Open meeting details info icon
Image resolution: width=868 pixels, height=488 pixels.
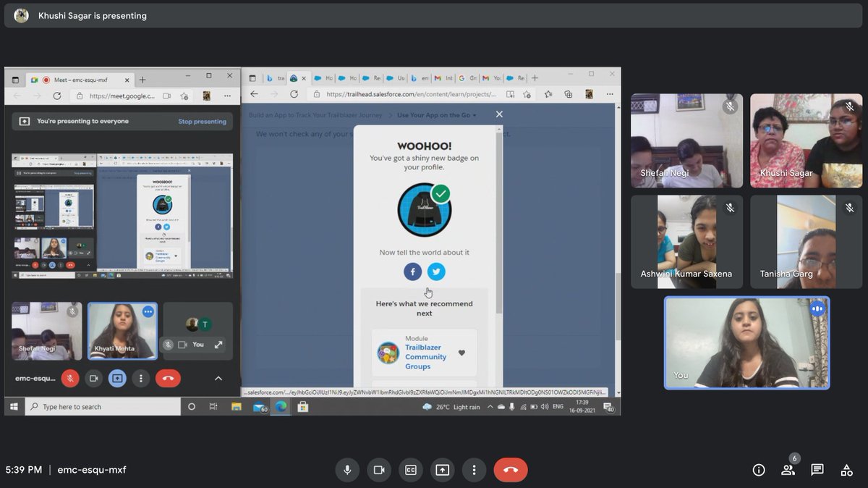[x=759, y=470]
